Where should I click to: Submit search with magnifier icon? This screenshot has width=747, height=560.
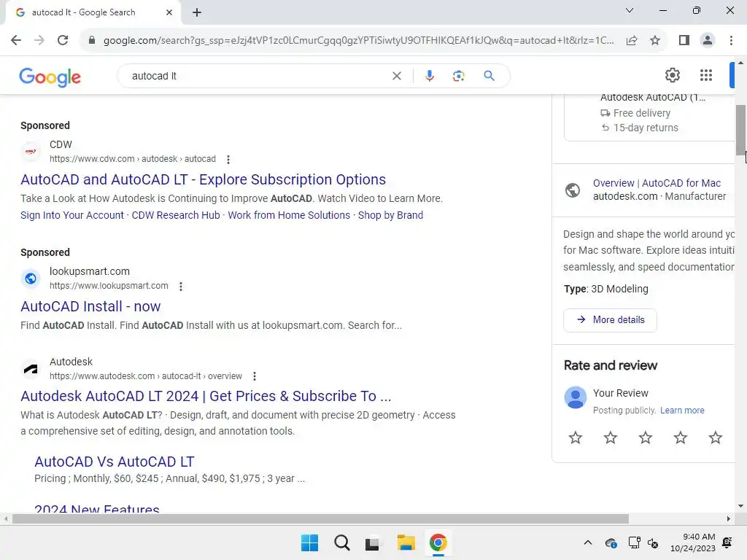489,76
